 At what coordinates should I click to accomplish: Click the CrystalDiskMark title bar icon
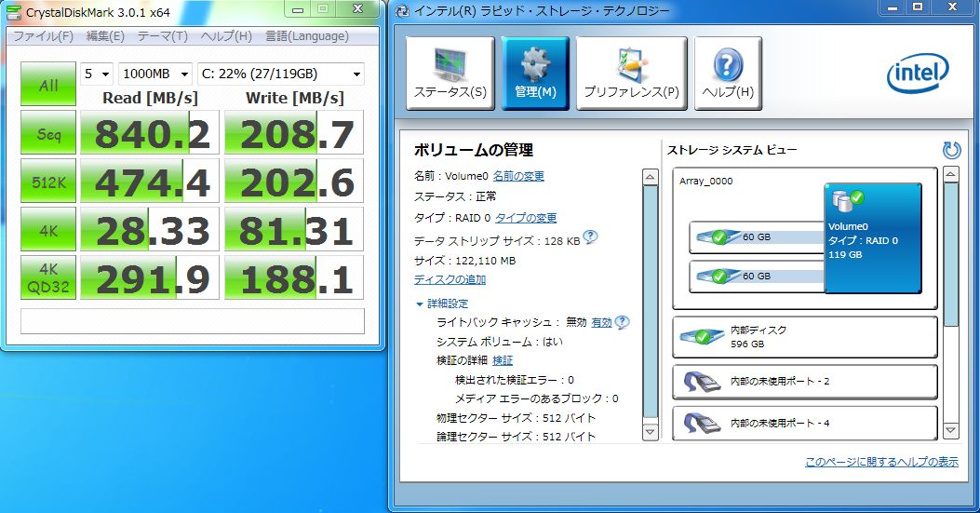[x=13, y=12]
